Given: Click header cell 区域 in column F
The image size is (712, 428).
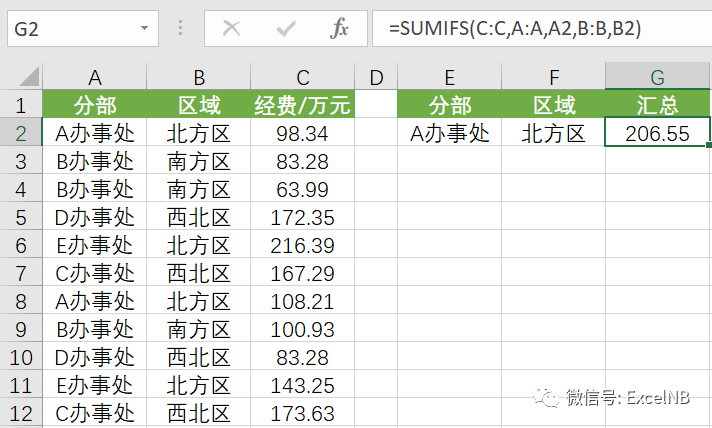Looking at the screenshot, I should (x=554, y=104).
